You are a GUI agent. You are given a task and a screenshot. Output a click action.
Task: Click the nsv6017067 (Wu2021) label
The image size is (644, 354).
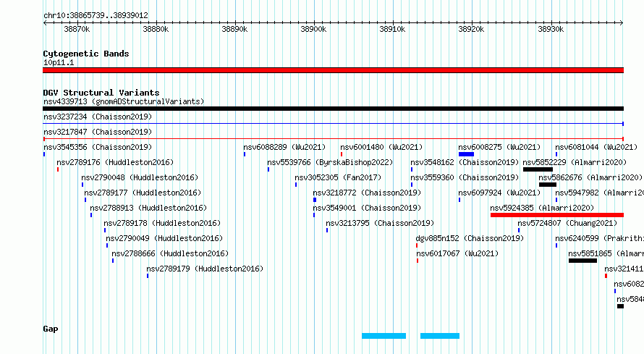click(457, 253)
